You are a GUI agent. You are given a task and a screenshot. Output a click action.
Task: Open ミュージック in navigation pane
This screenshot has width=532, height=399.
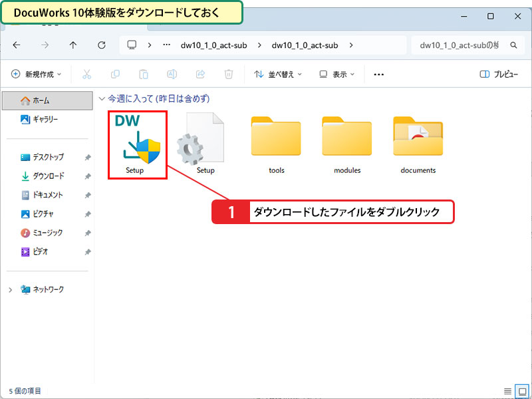pos(42,233)
